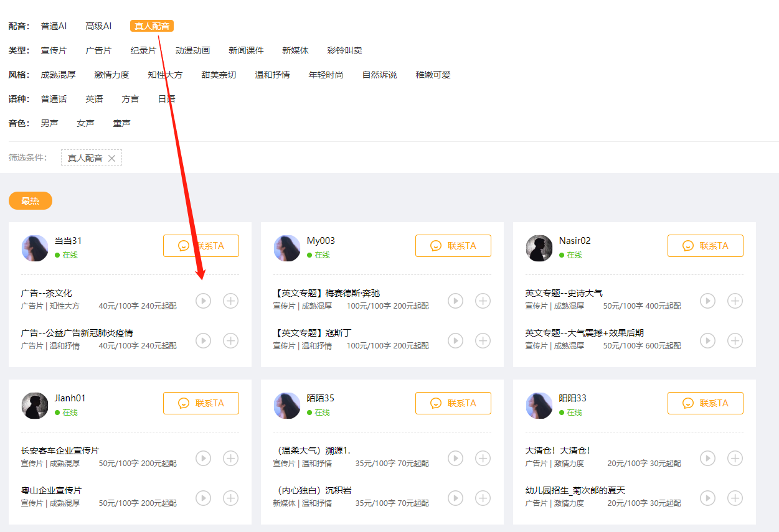Viewport: 779px width, 532px height.
Task: Play the 广告--茶文化 audio sample
Action: pyautogui.click(x=203, y=301)
